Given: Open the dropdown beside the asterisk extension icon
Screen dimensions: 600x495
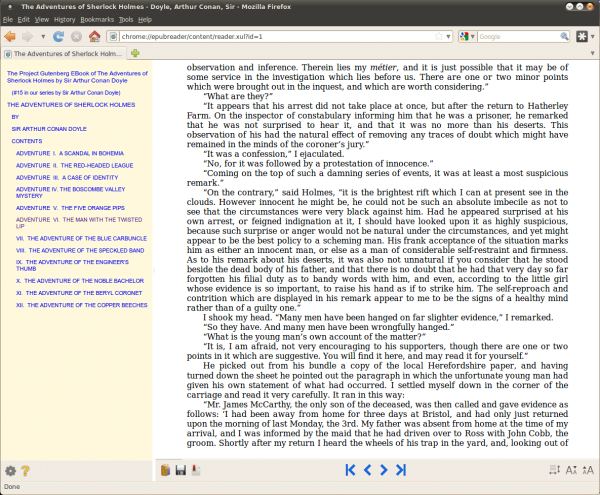Looking at the screenshot, I should [x=593, y=37].
